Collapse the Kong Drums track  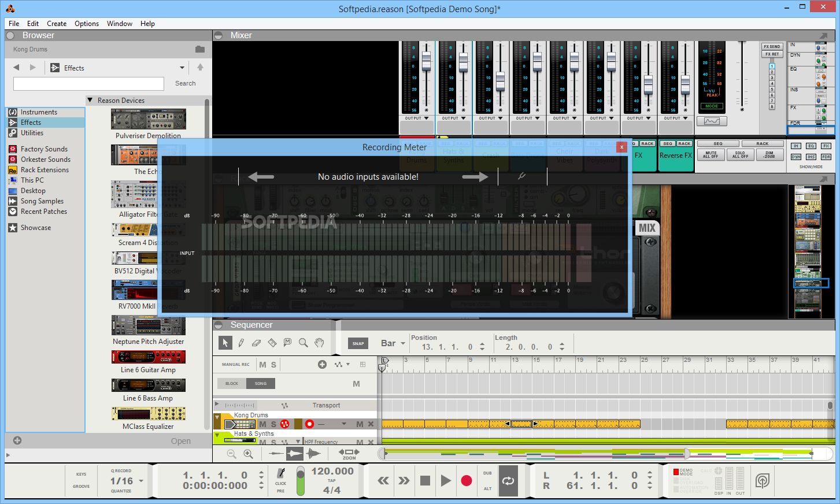click(217, 417)
